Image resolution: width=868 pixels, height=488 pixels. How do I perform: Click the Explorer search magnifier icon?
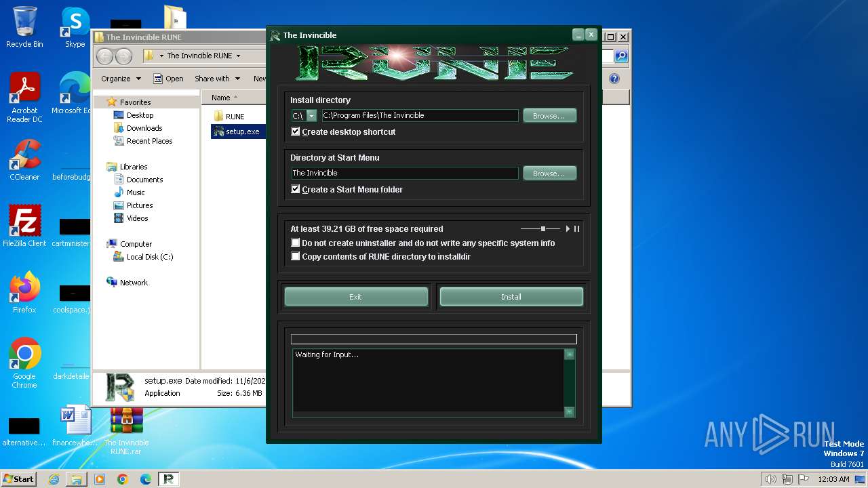pos(620,56)
